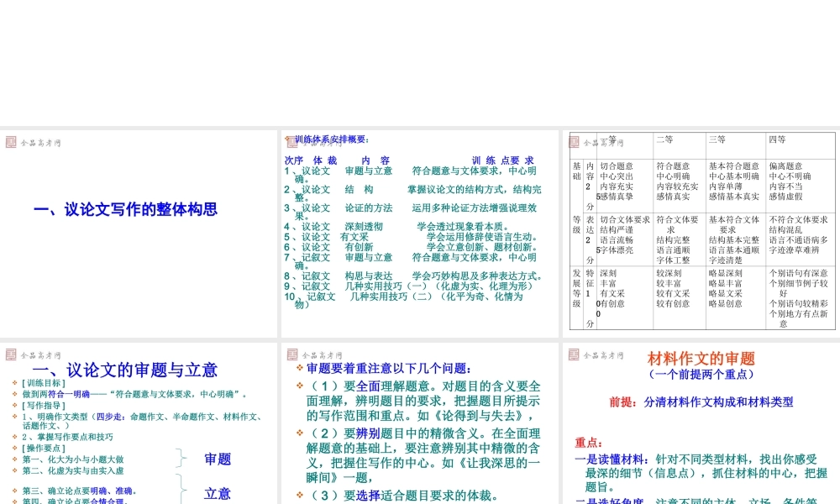This screenshot has height=504, width=840.
Task: Click the line 前提:分清材料作文构成和材料类型
Action: point(701,402)
